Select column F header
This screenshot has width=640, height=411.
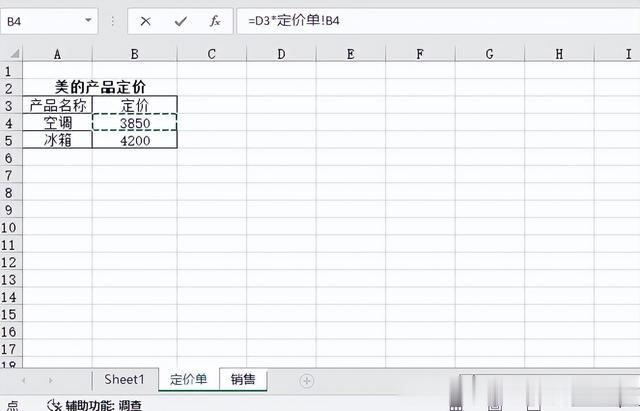[420, 54]
